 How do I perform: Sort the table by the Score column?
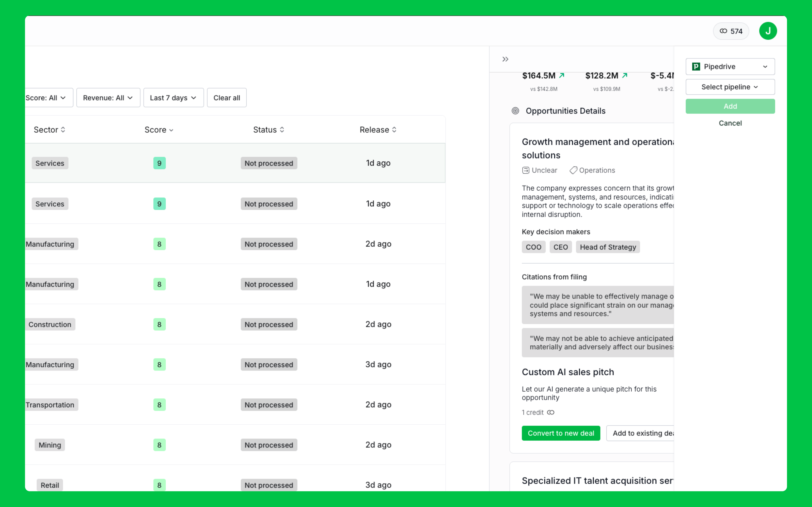(159, 129)
